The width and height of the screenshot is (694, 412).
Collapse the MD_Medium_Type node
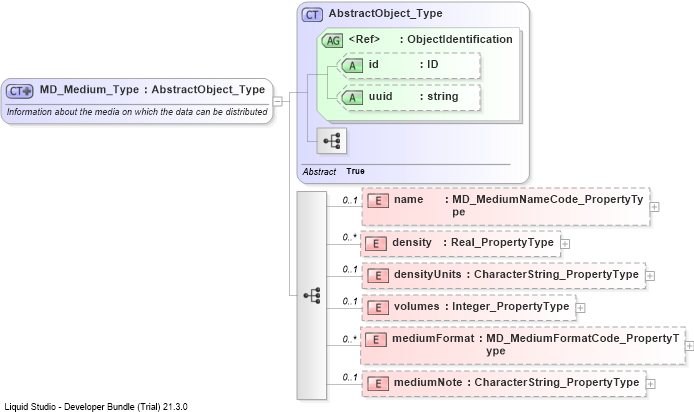278,101
